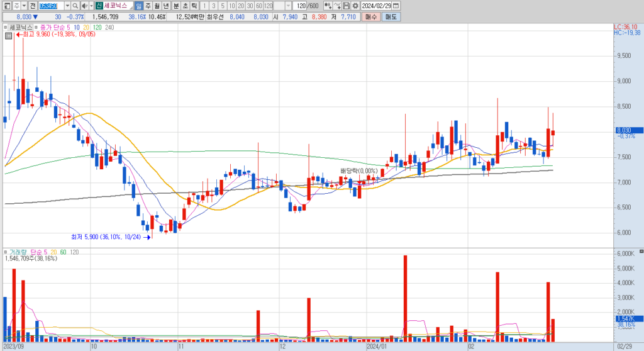Choose the 5 interval button
644x351 pixels.
pos(222,6)
